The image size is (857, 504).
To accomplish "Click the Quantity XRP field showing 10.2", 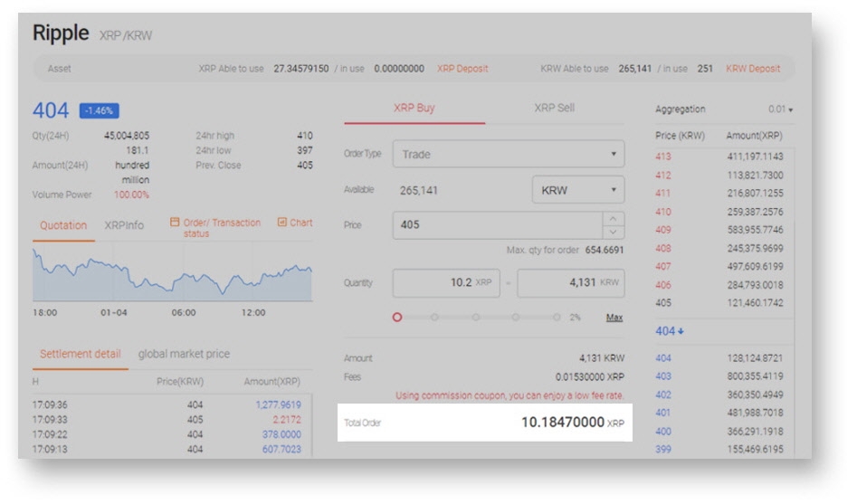I will point(446,282).
